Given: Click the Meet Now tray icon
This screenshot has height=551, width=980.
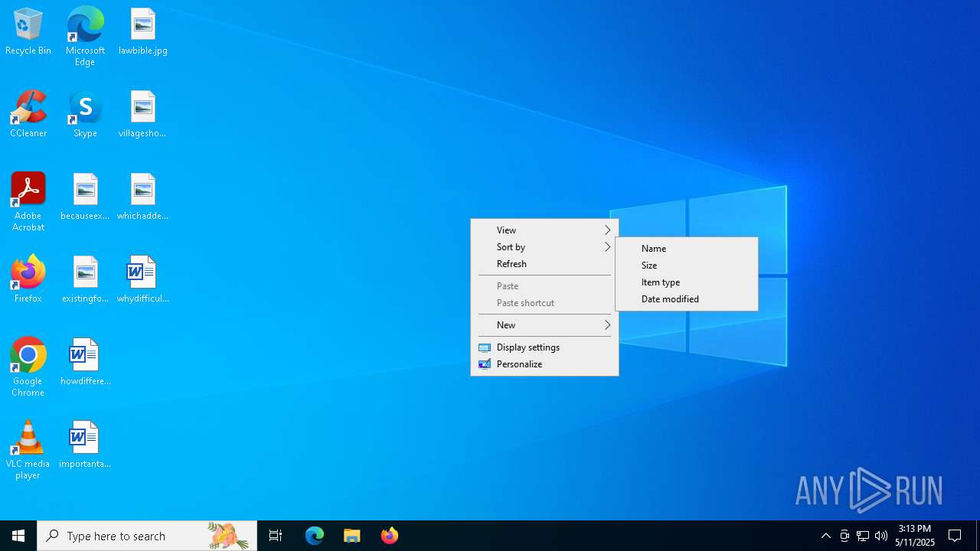Looking at the screenshot, I should 844,536.
